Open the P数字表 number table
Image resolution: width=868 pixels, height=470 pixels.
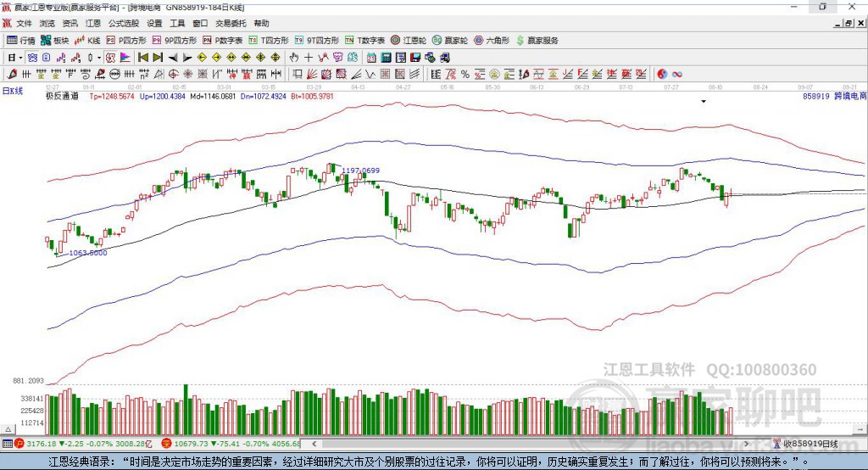(223, 41)
